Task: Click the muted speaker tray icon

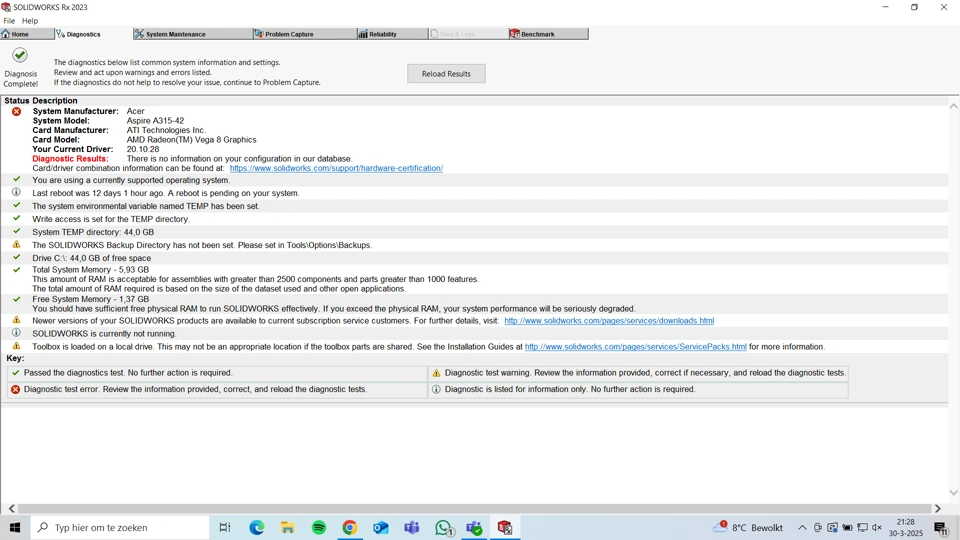Action: [877, 527]
